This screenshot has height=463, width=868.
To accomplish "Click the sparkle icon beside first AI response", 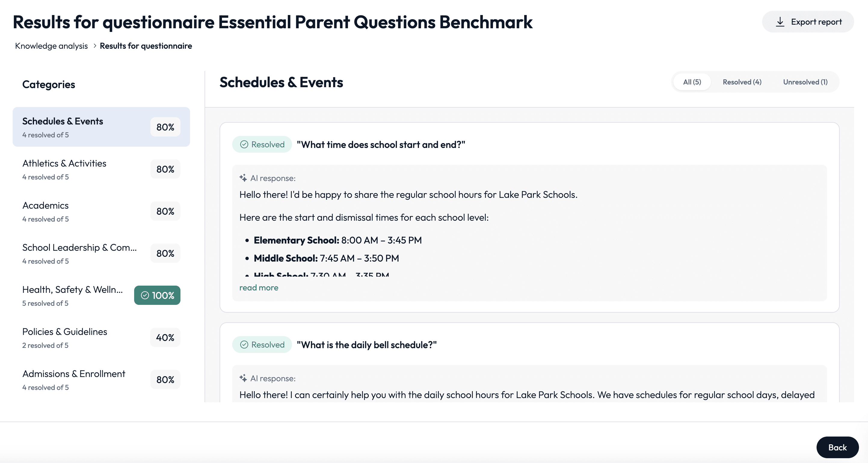I will click(x=243, y=178).
